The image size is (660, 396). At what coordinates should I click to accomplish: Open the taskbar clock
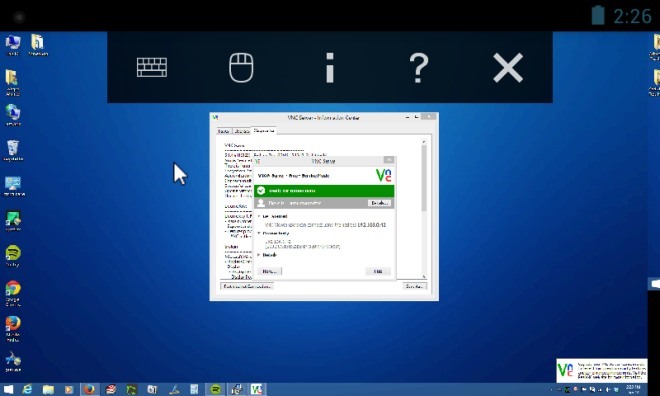tap(633, 389)
